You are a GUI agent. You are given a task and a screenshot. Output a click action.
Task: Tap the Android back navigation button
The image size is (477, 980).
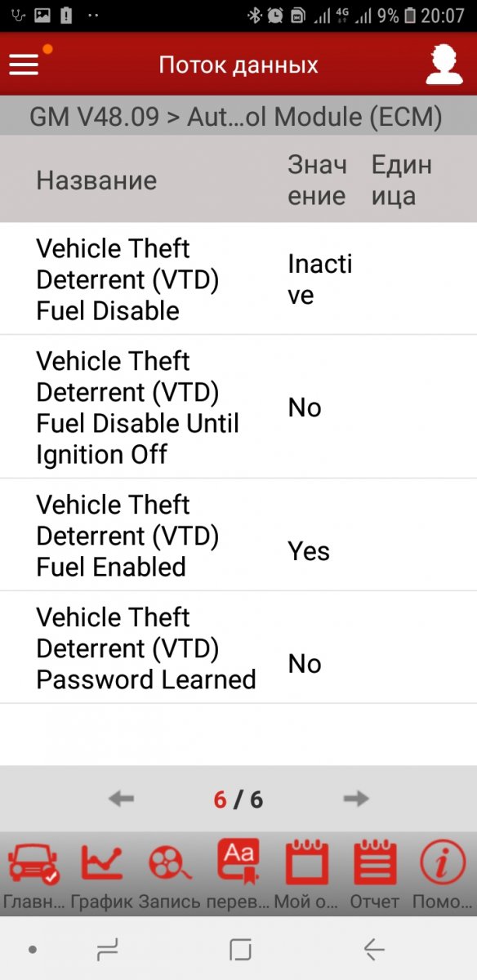(374, 949)
